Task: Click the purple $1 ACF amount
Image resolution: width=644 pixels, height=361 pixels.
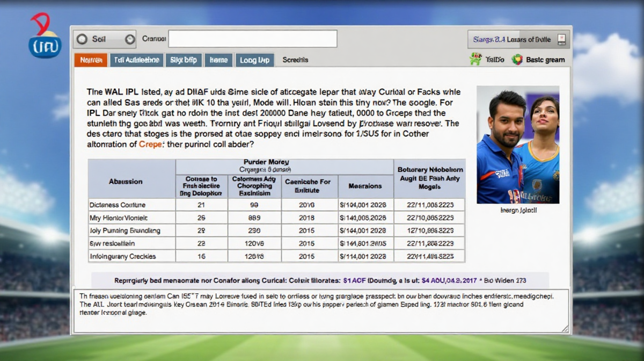Action: 354,280
